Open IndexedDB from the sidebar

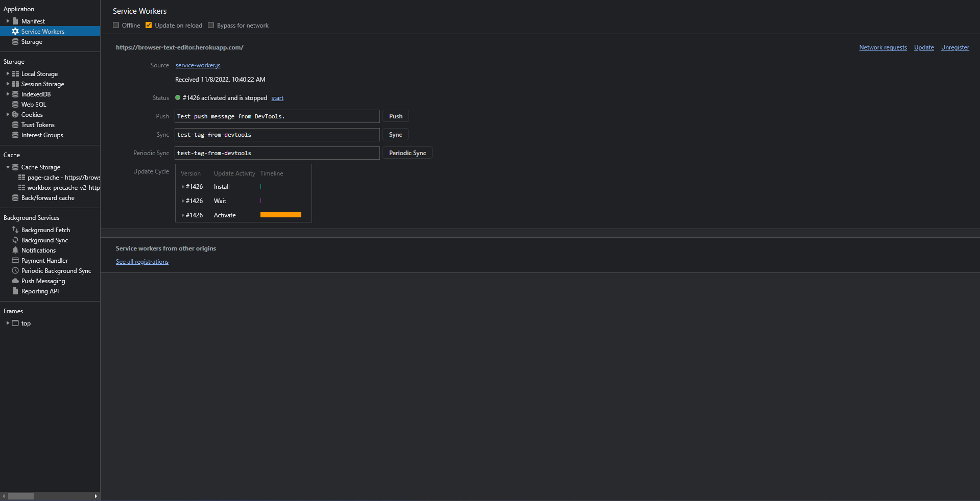tap(35, 94)
